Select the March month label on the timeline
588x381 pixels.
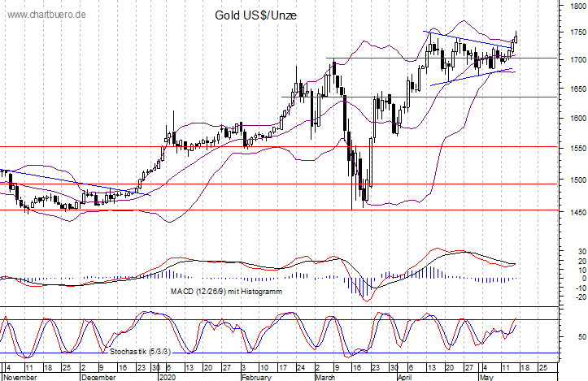[324, 377]
